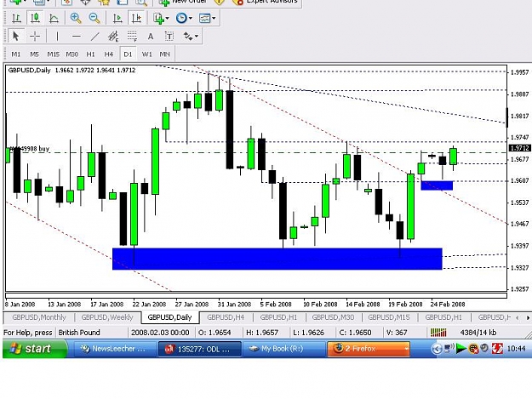The image size is (532, 399).
Task: Toggle chart auto scroll icon
Action: [x=117, y=18]
